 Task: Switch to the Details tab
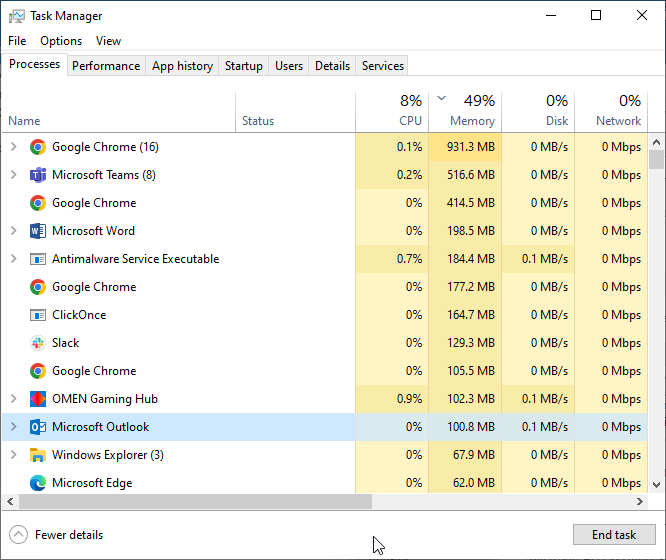pos(332,66)
